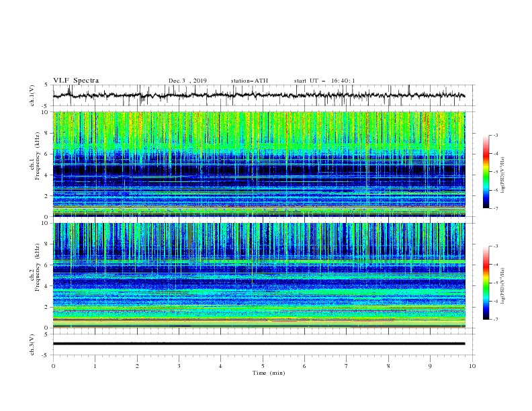The width and height of the screenshot is (532, 411).
Task: Click the ch.1 frequency tick "8"
Action: pos(47,133)
